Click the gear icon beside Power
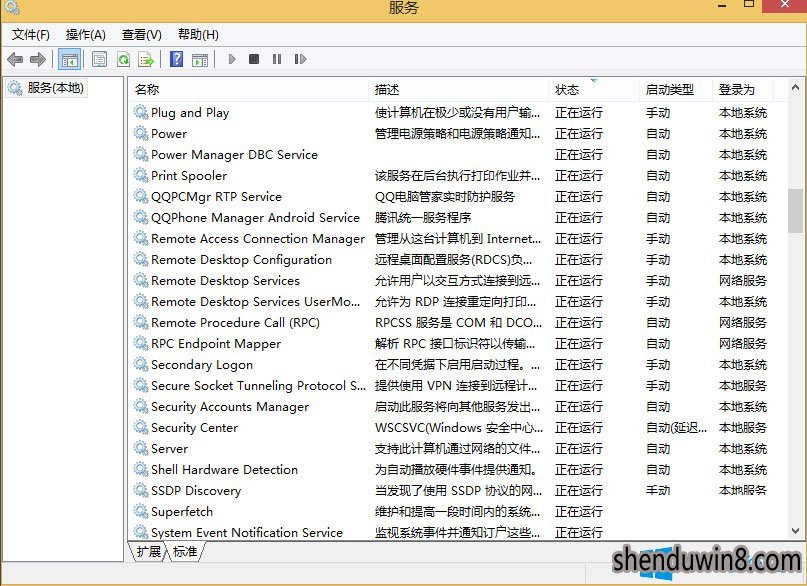 (141, 133)
